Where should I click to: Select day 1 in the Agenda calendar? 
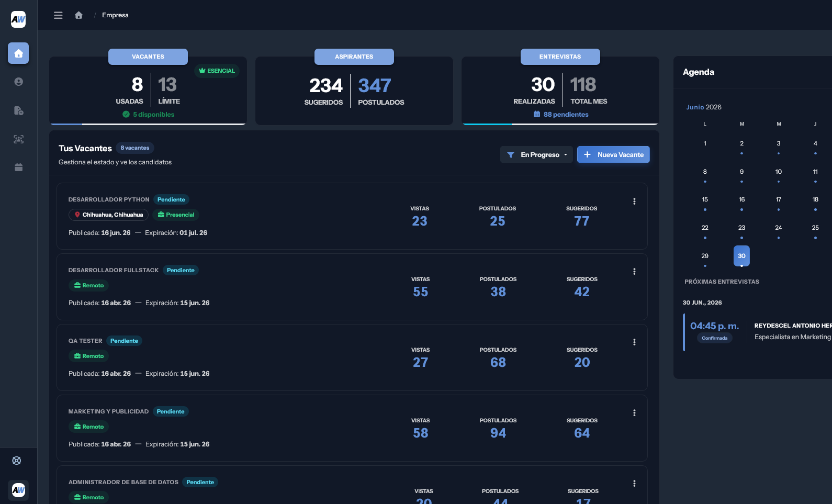705,143
